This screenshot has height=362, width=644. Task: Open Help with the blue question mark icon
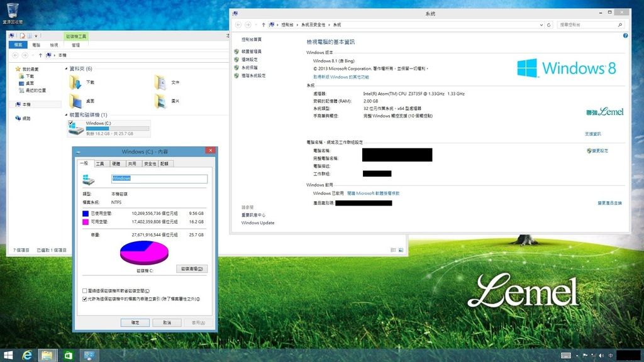point(625,36)
